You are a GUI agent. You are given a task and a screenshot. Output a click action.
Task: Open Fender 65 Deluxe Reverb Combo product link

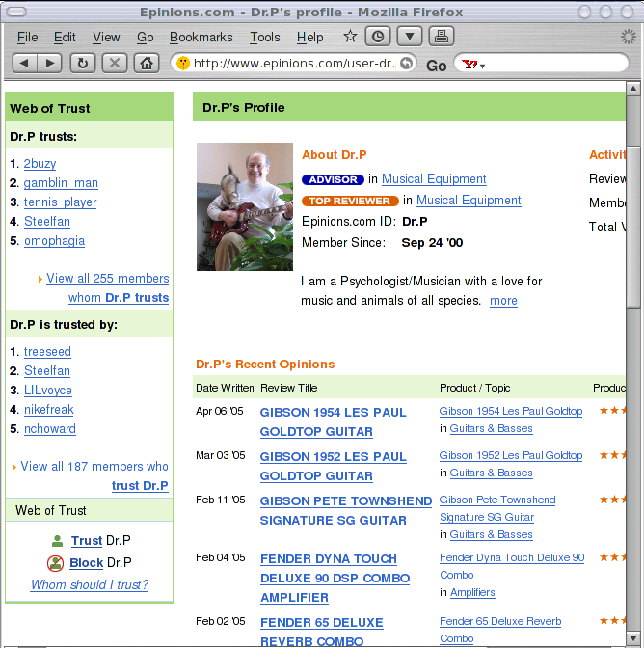coord(500,630)
